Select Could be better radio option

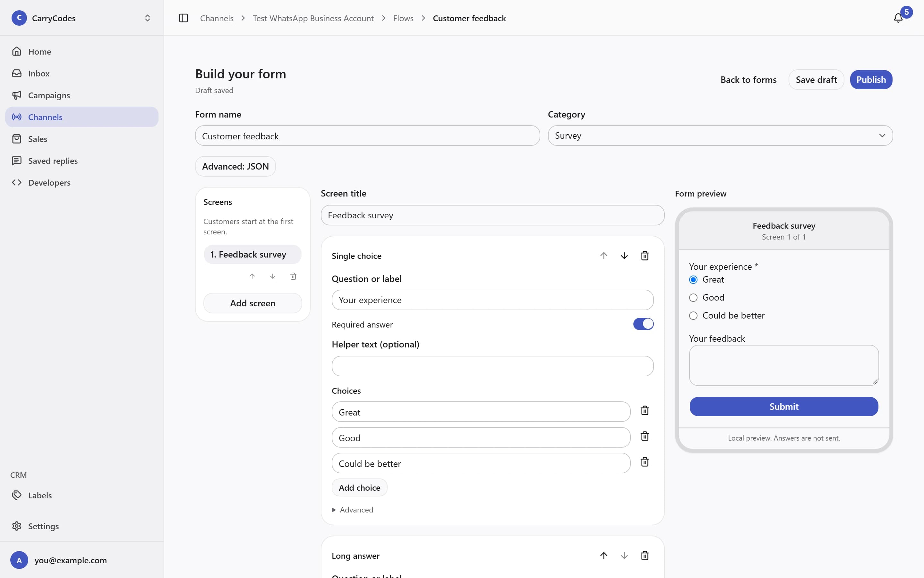[693, 316]
